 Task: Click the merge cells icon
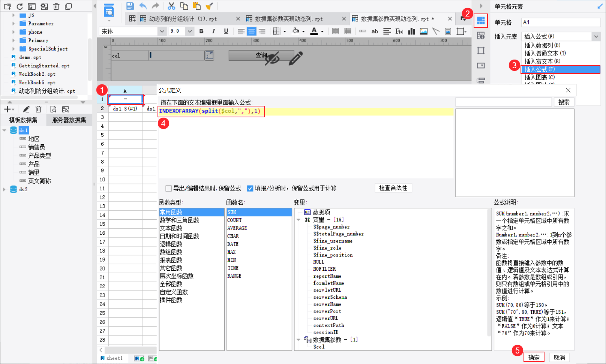pyautogui.click(x=336, y=31)
